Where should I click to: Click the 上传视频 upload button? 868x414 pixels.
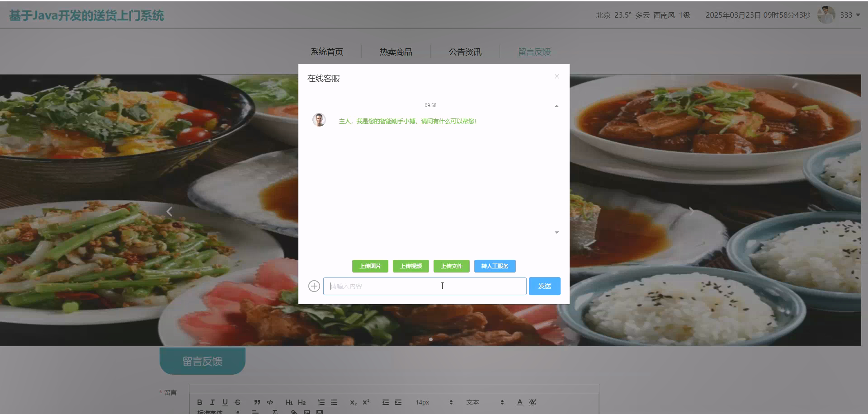pyautogui.click(x=411, y=266)
